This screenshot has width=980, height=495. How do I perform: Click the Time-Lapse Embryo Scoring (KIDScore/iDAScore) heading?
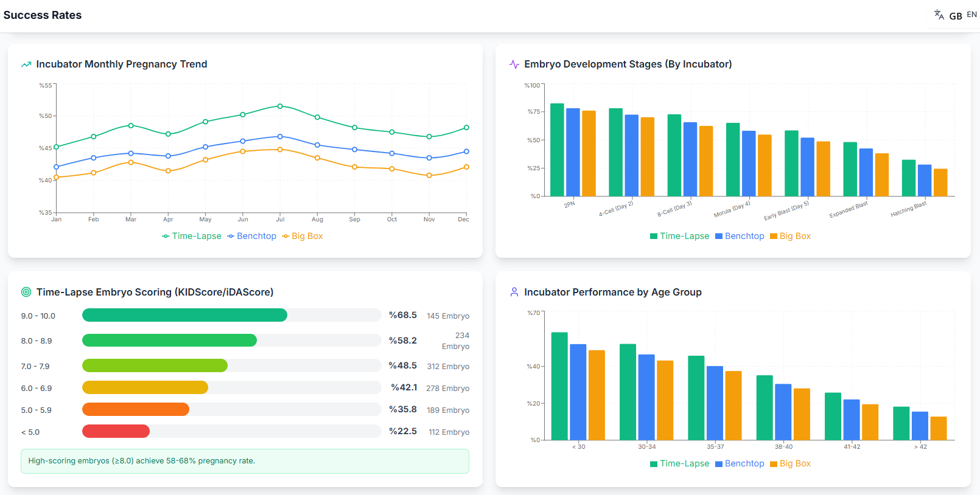155,292
